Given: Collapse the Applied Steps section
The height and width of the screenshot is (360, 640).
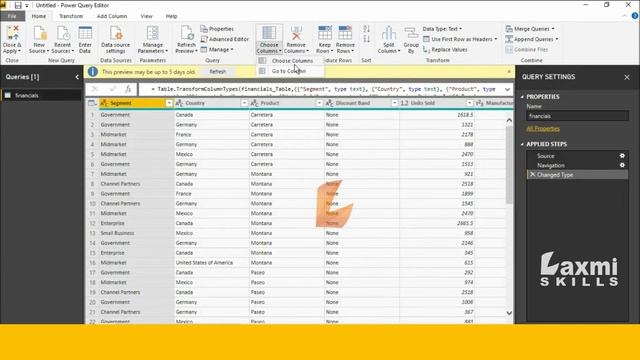Looking at the screenshot, I should pos(522,144).
